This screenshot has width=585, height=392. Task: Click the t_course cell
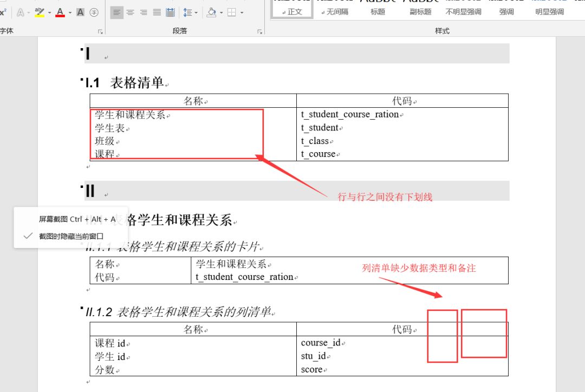[318, 154]
